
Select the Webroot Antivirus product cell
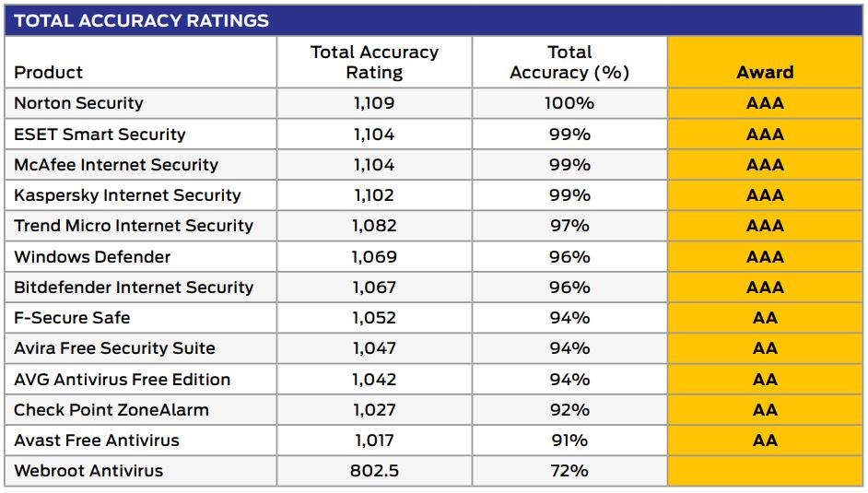click(88, 471)
